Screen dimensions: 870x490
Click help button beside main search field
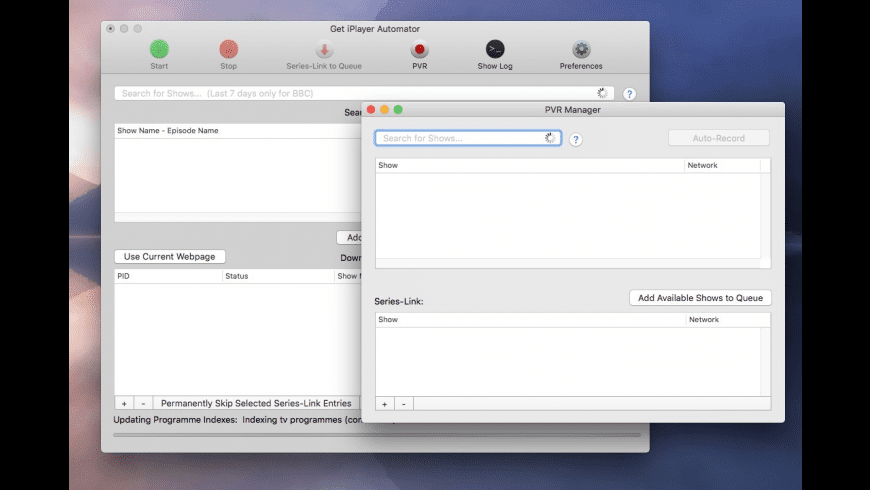(629, 94)
